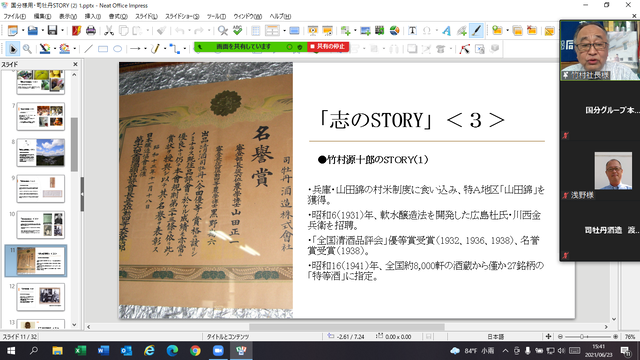The width and height of the screenshot is (640, 360).
Task: Expand the Open file dropdown arrow
Action: pos(42,31)
